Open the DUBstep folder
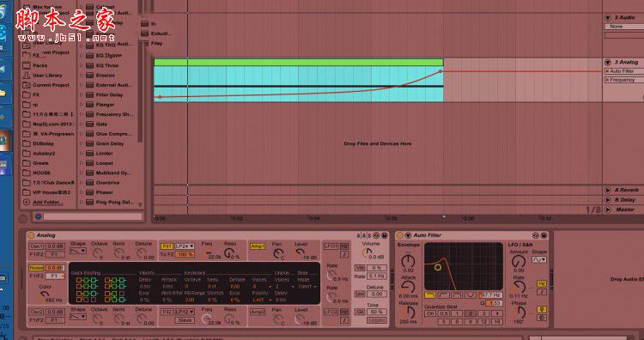The image size is (644, 340). pos(43,143)
